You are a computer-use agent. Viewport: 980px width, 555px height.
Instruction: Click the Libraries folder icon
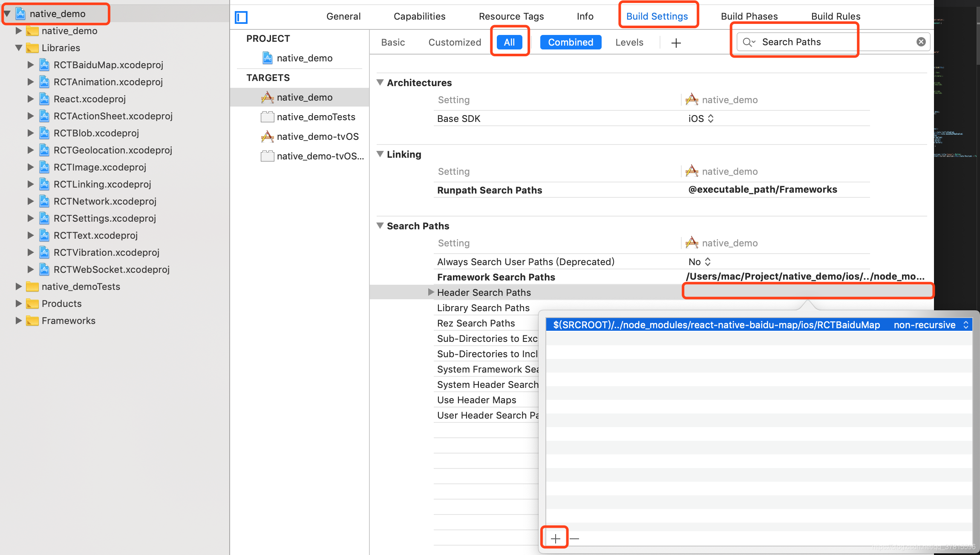point(32,48)
